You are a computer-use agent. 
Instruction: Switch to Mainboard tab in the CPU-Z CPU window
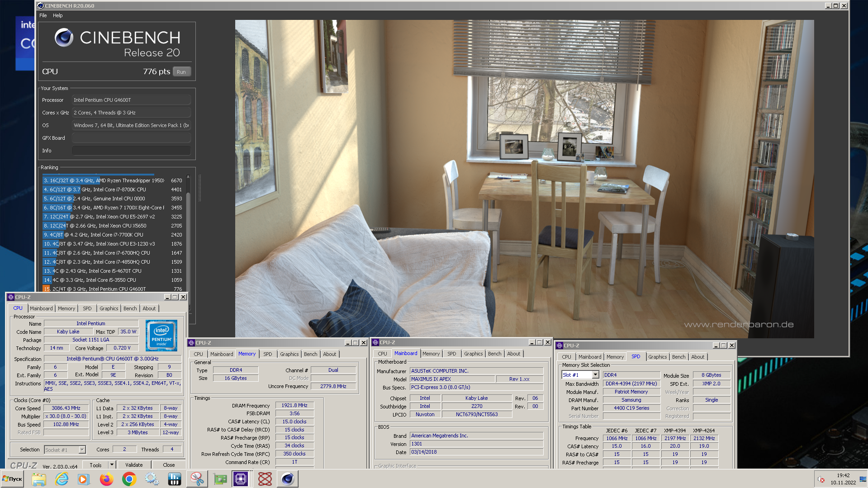41,308
